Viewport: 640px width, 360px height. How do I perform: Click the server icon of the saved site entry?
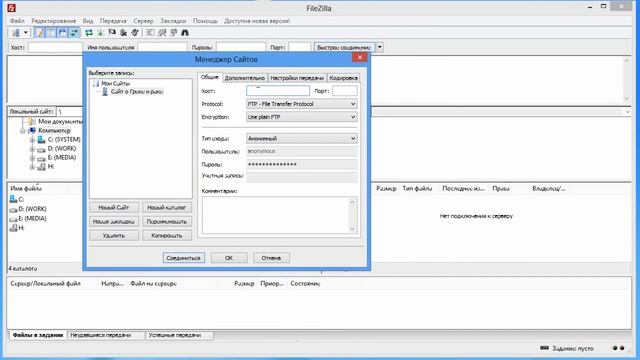[x=105, y=91]
